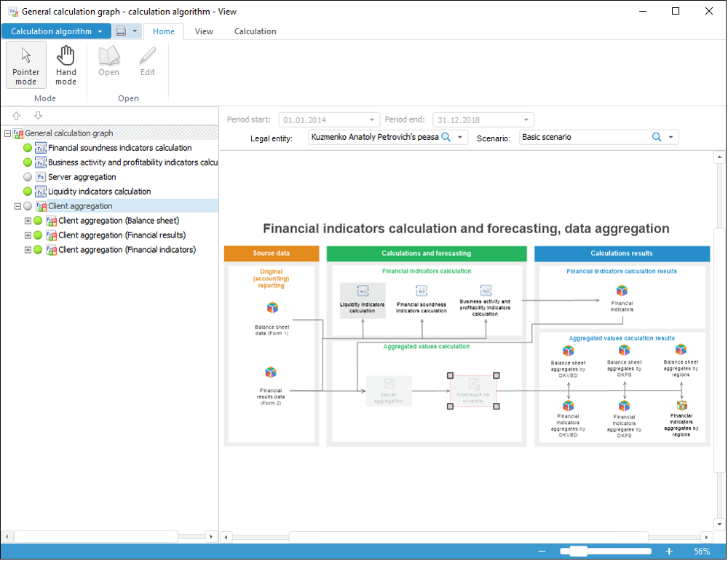Image resolution: width=728 pixels, height=561 pixels.
Task: Toggle green status of Liquidity indicators calculation
Action: click(x=28, y=192)
